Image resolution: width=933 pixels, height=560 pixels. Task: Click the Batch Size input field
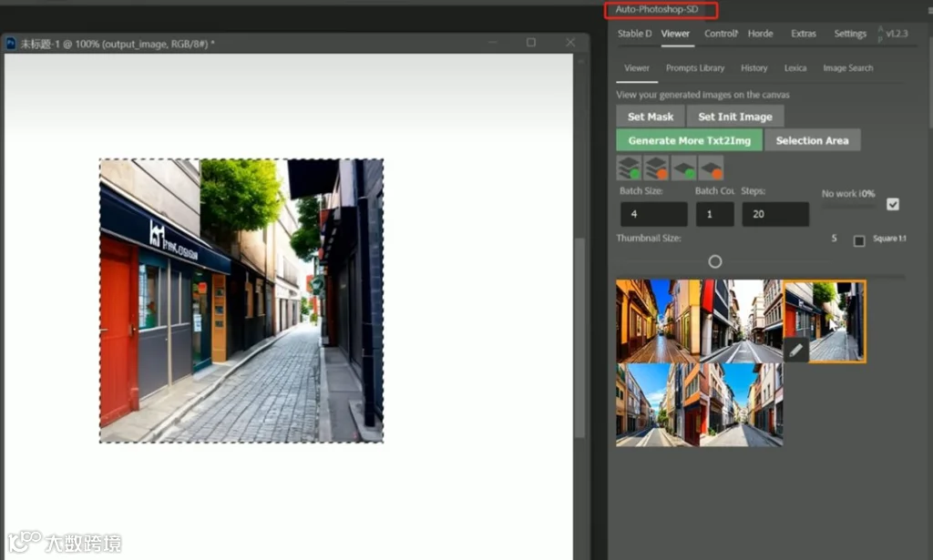tap(653, 214)
